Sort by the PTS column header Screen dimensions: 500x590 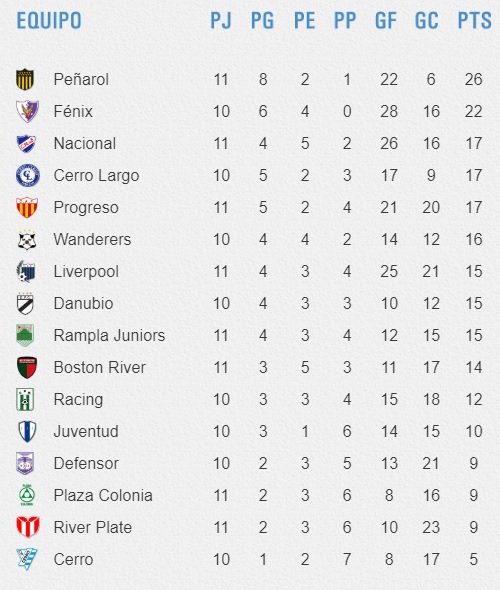474,20
